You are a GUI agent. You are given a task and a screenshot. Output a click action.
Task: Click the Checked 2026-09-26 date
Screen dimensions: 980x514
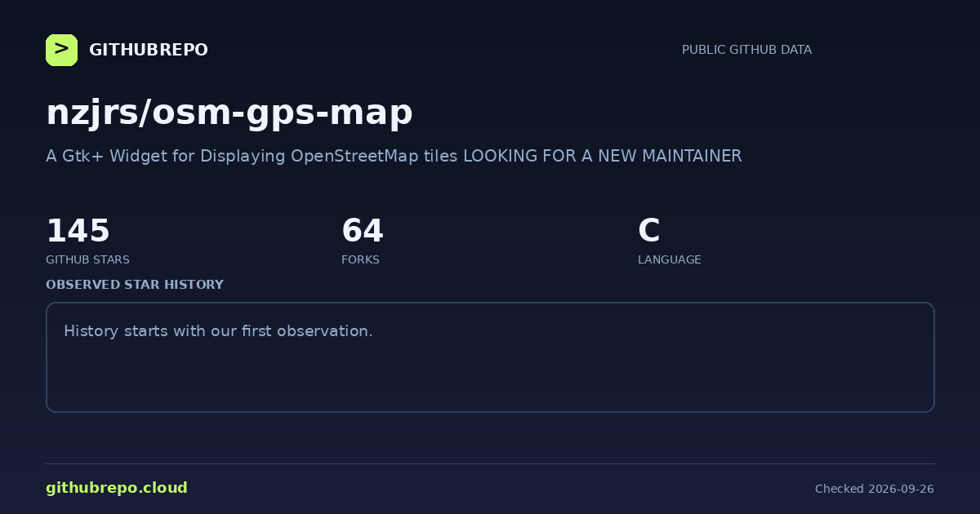click(x=875, y=489)
